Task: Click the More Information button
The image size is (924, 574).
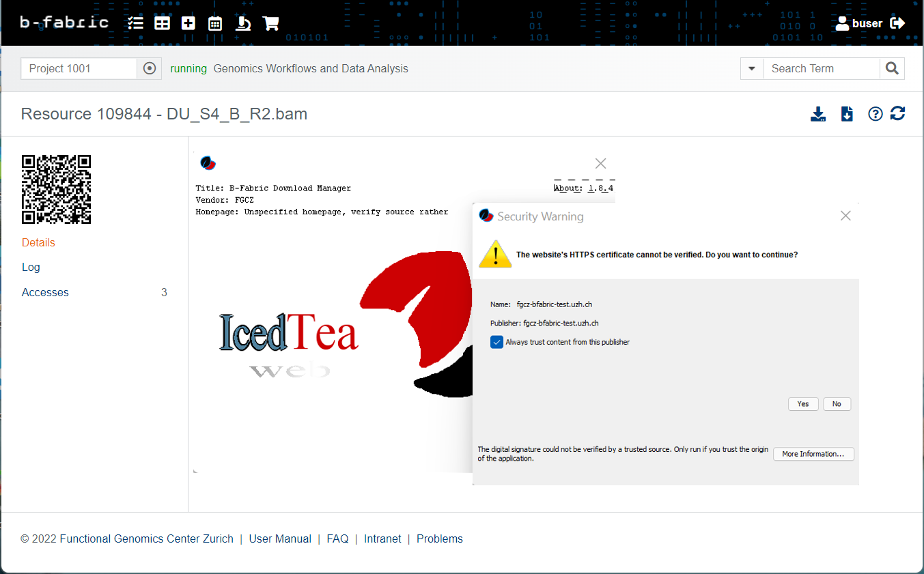Action: point(813,454)
